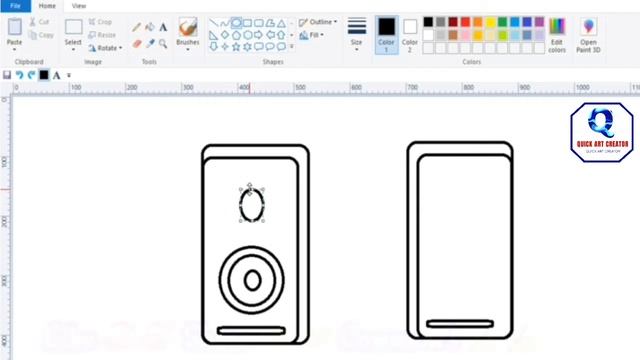Switch to the View tab

[79, 6]
